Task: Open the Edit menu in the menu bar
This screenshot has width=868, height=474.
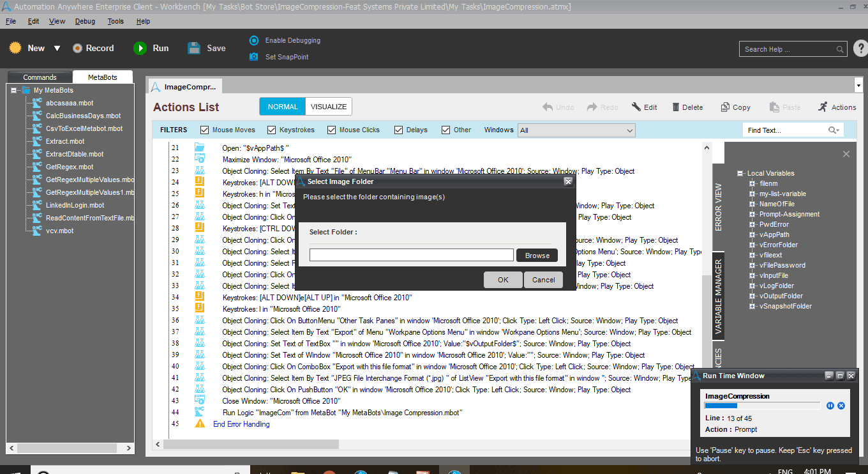Action: click(x=34, y=21)
